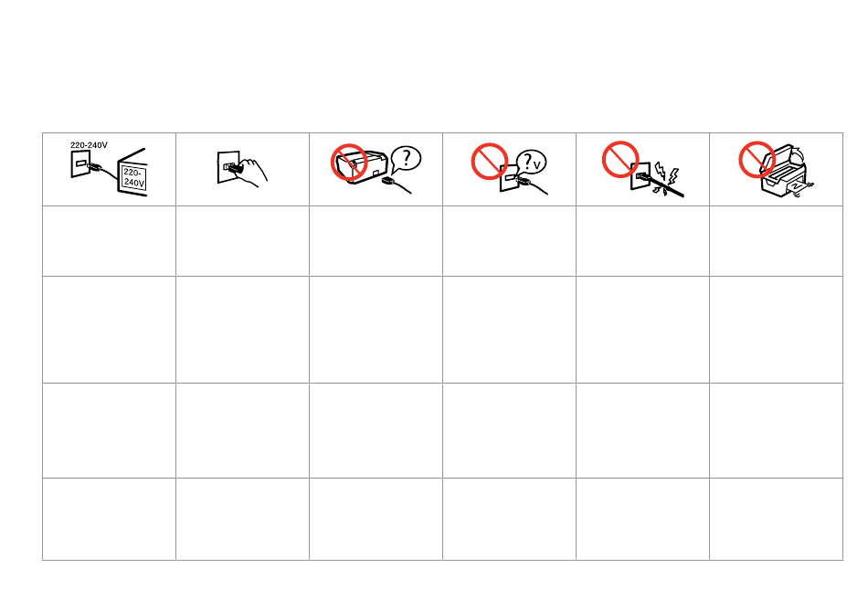This screenshot has height=600, width=868.
Task: Click the question mark speech bubble beside printer
Action: point(407,160)
